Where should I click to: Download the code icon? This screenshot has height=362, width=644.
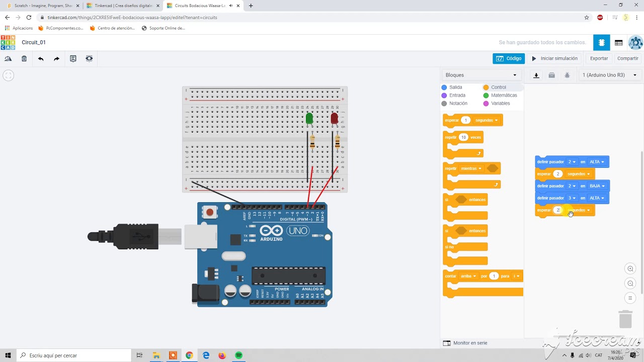click(536, 75)
